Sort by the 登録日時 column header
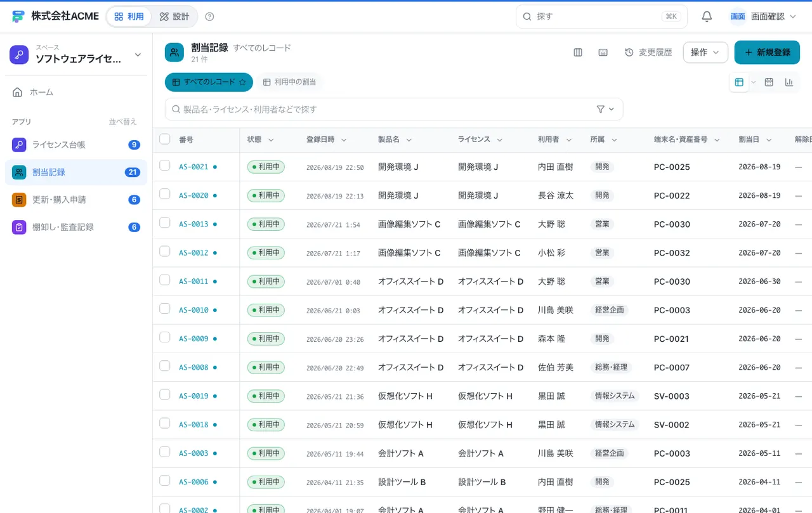This screenshot has height=513, width=812. point(320,140)
